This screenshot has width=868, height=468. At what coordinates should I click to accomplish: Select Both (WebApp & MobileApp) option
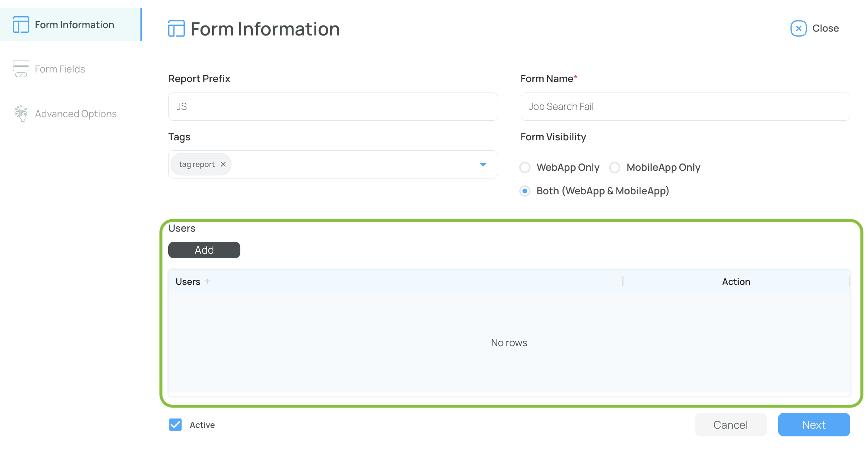pyautogui.click(x=525, y=191)
